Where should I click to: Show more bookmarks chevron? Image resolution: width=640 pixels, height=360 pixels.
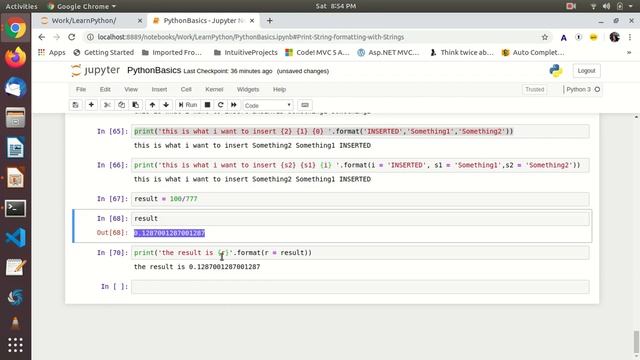coord(629,52)
